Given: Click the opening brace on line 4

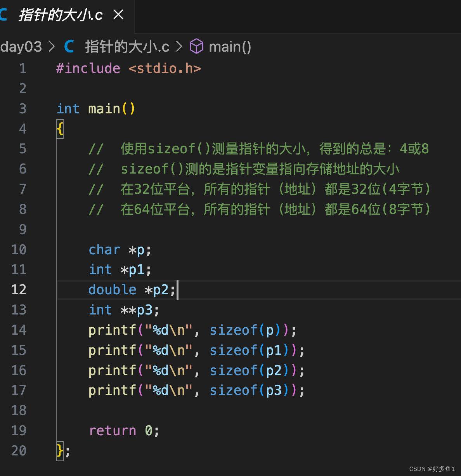Looking at the screenshot, I should click(60, 129).
